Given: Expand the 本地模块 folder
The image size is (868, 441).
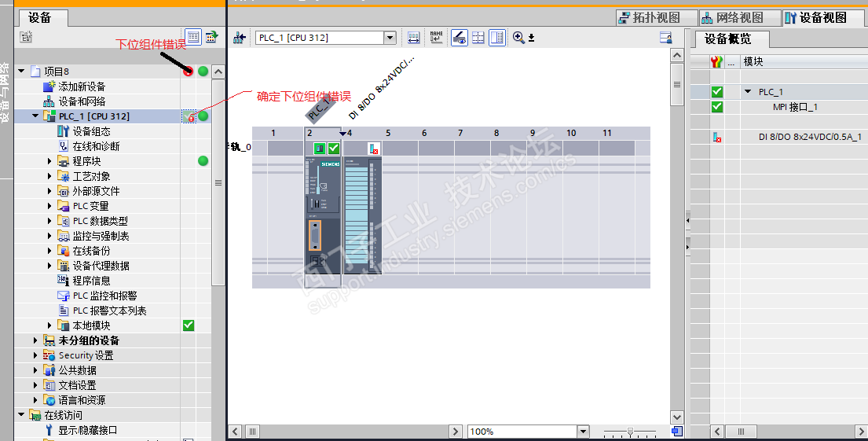Looking at the screenshot, I should point(49,325).
